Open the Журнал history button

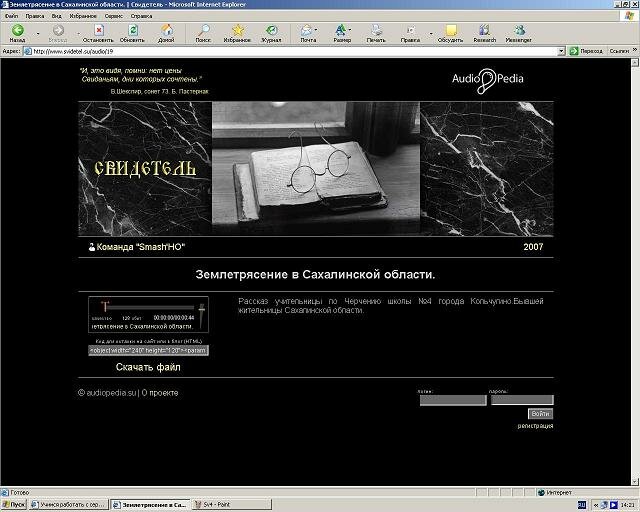tap(271, 33)
